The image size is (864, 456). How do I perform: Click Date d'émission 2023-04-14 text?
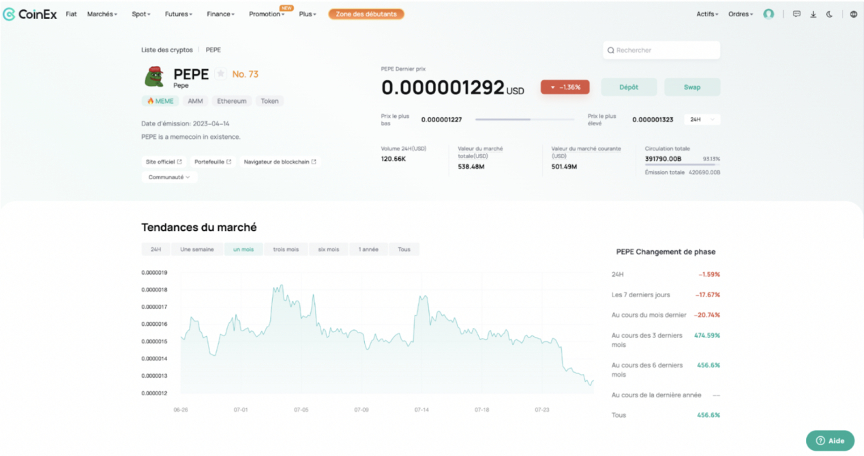pos(185,124)
